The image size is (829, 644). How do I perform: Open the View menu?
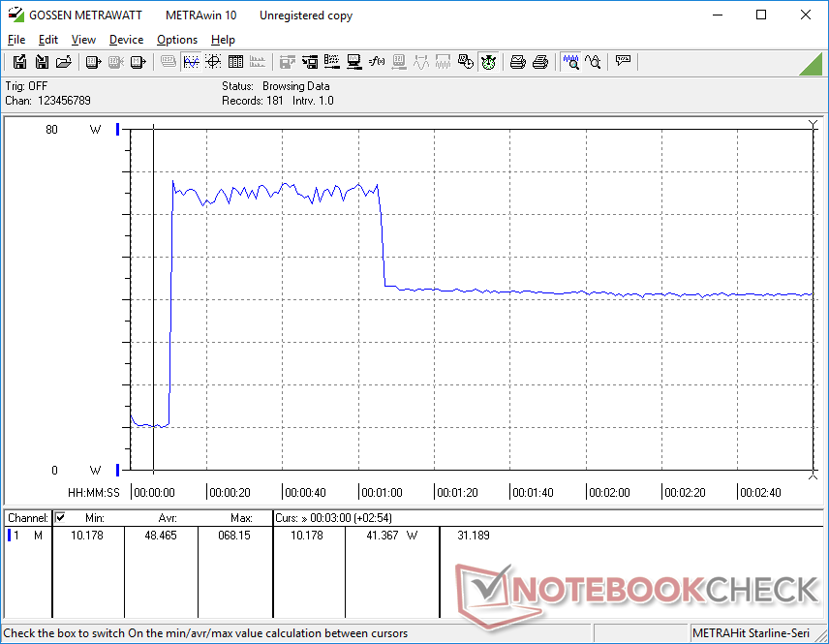(83, 40)
